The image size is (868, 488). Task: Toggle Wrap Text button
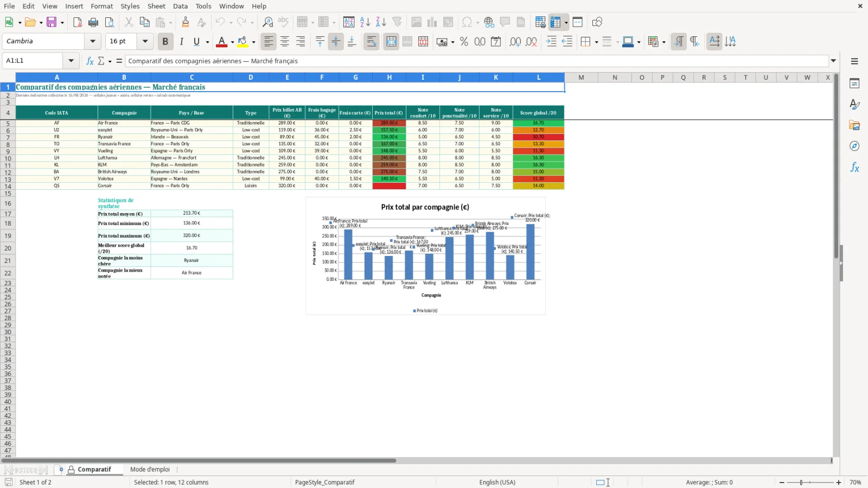tap(372, 42)
